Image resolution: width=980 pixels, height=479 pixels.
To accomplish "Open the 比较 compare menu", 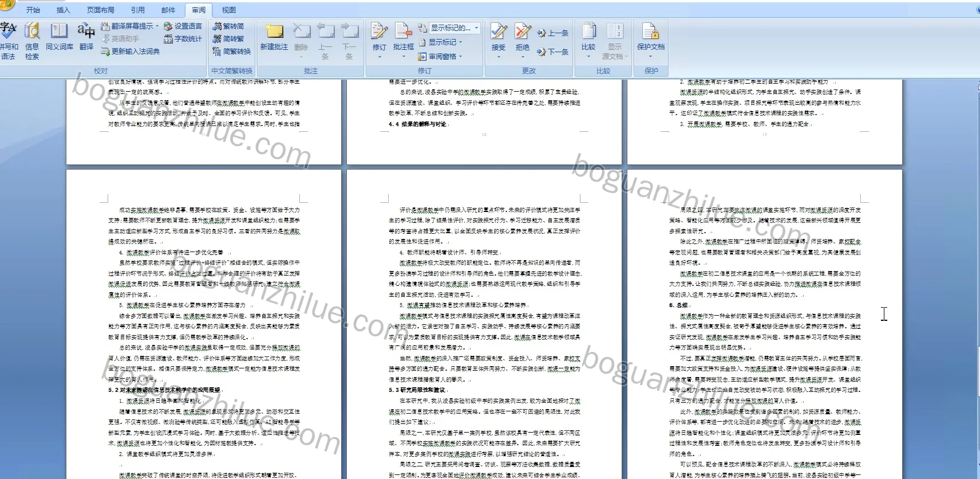I will 588,40.
